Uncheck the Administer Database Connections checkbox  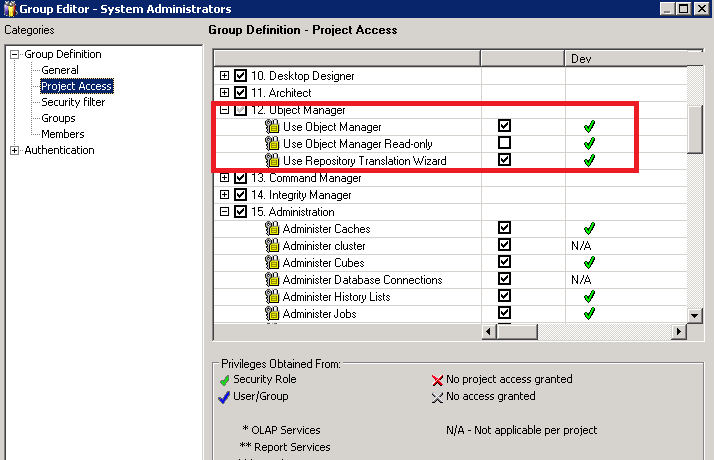[x=504, y=278]
